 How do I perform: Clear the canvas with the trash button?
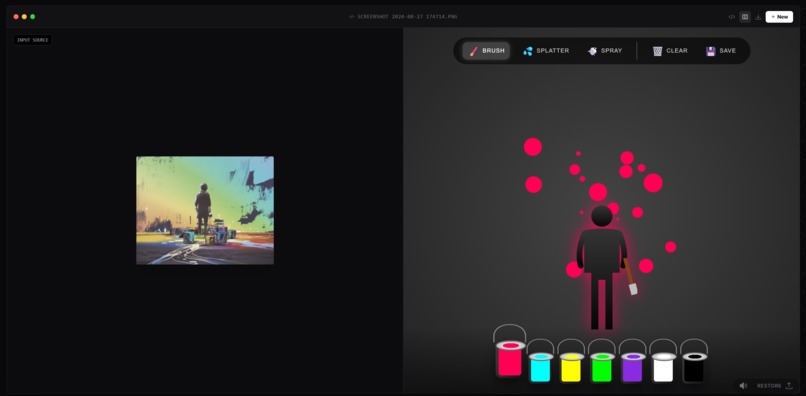[x=670, y=51]
